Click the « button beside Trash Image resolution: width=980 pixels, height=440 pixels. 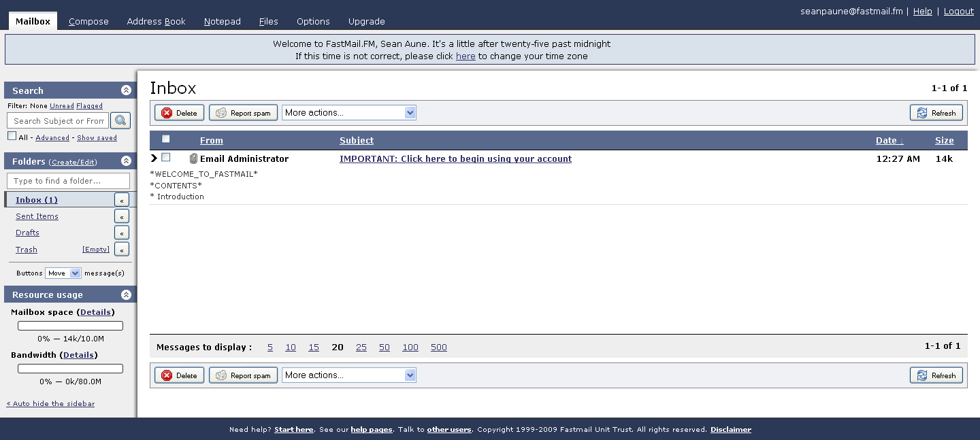[121, 250]
